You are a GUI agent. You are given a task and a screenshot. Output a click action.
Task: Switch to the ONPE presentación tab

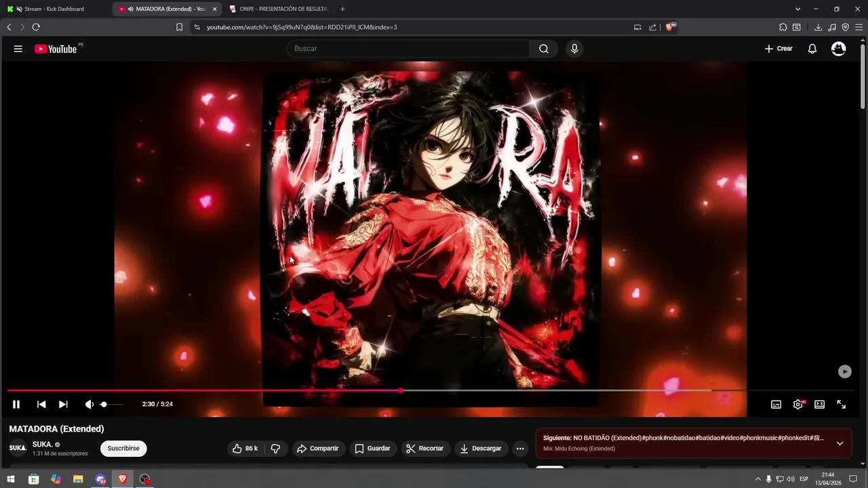tap(278, 9)
